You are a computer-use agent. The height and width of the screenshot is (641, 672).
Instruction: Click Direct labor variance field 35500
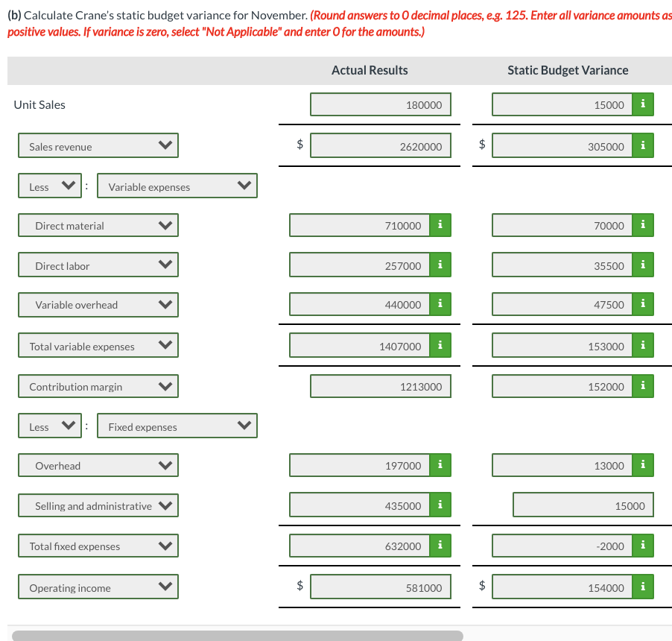(x=562, y=265)
